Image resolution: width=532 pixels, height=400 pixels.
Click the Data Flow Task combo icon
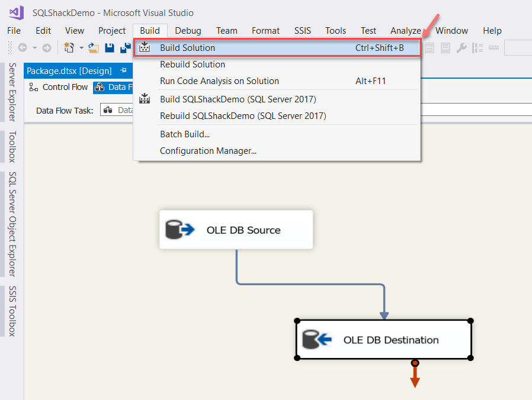click(108, 110)
